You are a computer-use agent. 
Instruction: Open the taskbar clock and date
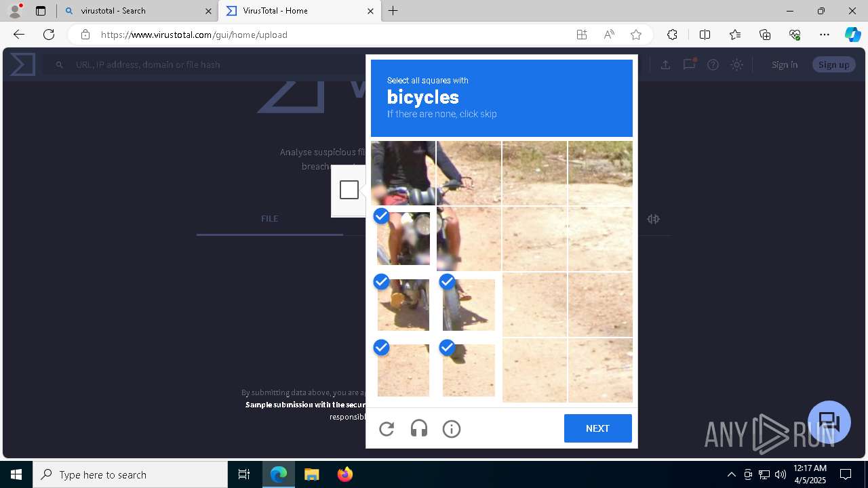(x=810, y=474)
